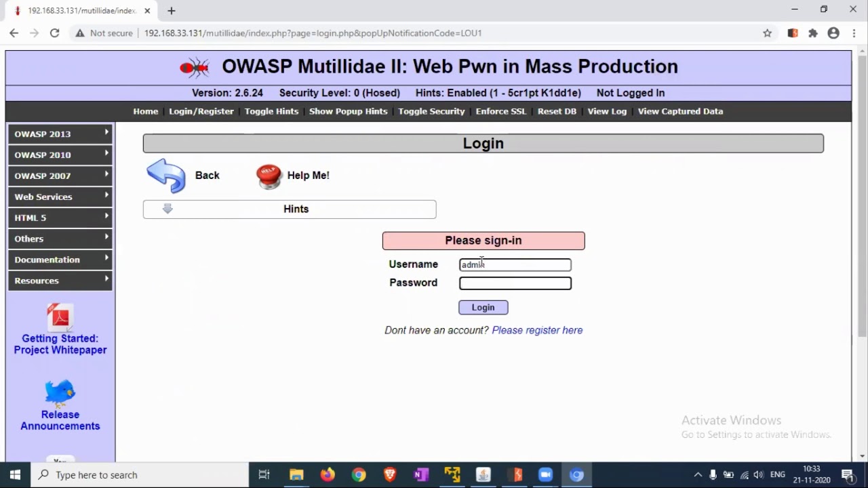The image size is (868, 488).
Task: Click the Windows Start button
Action: click(x=15, y=475)
